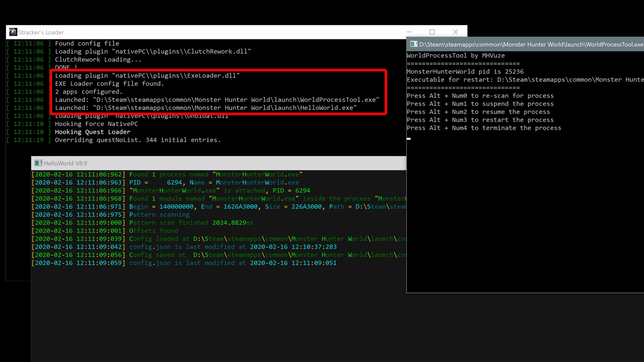Click the Launched HelloWorld.exe line
Screen dimensions: 644x362
click(206, 108)
